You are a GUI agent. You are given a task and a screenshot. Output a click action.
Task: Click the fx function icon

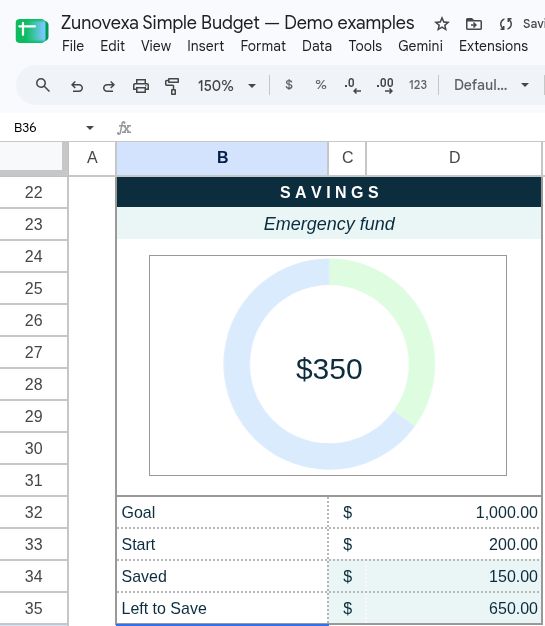click(124, 128)
